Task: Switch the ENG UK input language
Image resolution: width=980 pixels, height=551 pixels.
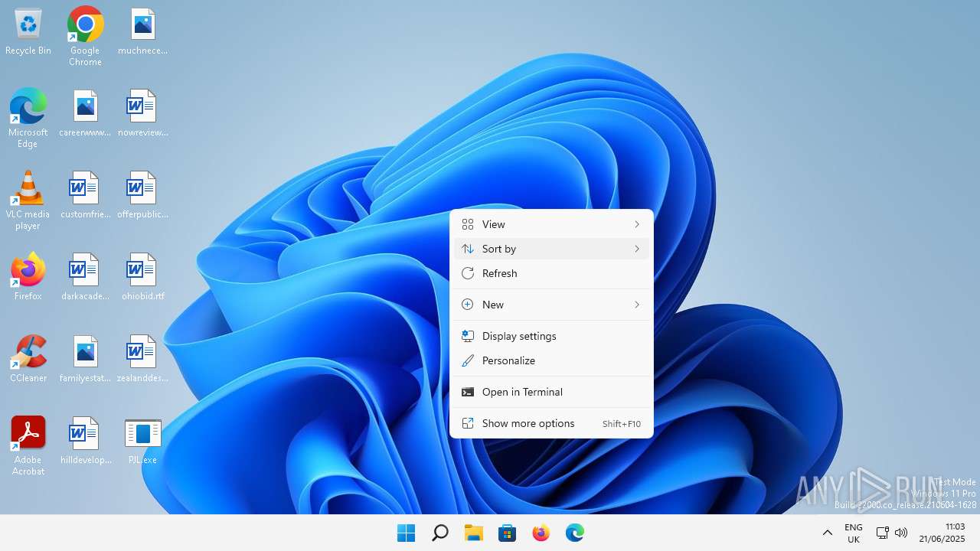Action: [x=854, y=533]
